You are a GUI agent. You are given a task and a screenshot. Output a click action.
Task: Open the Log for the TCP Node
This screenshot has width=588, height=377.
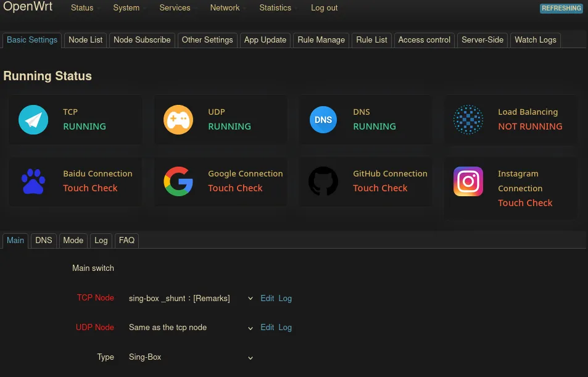pyautogui.click(x=285, y=298)
